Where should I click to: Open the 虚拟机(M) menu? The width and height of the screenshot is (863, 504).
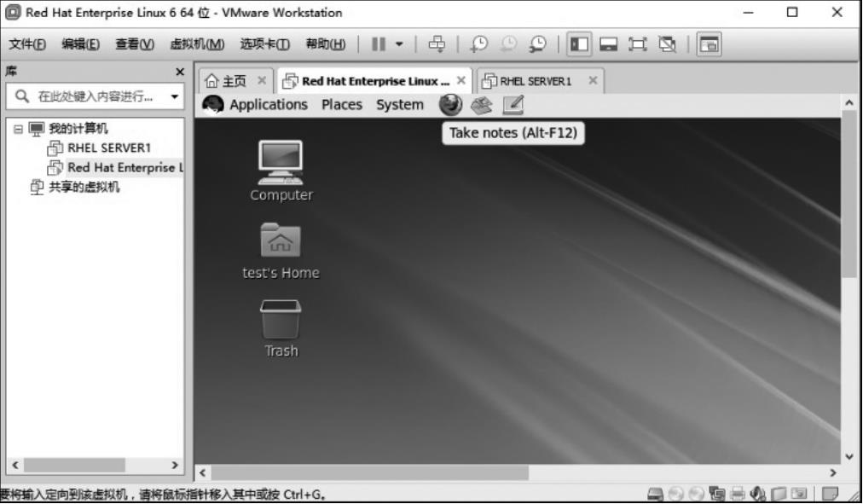tap(197, 44)
